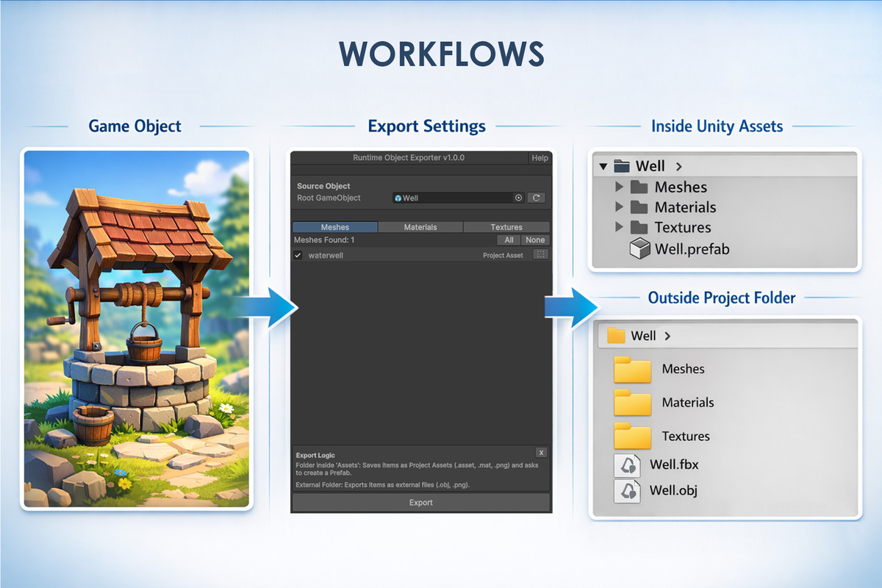Expand the Textures folder in Unity Assets
This screenshot has height=588, width=882.
(620, 227)
